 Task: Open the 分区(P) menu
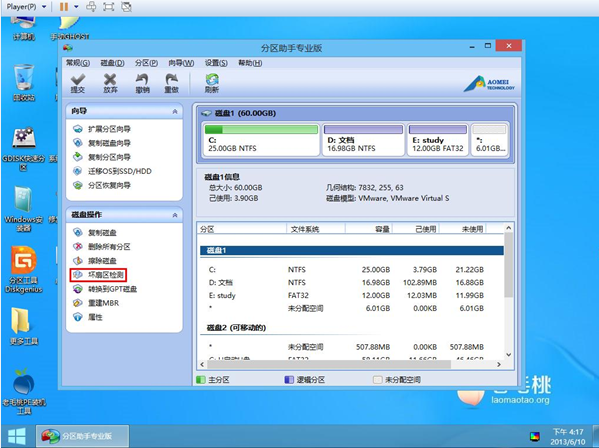click(146, 63)
